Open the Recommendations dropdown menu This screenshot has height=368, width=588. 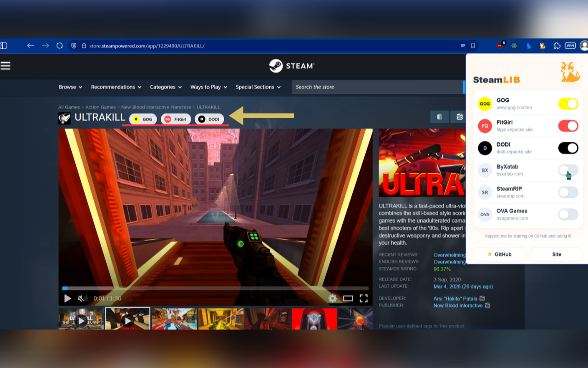click(116, 87)
